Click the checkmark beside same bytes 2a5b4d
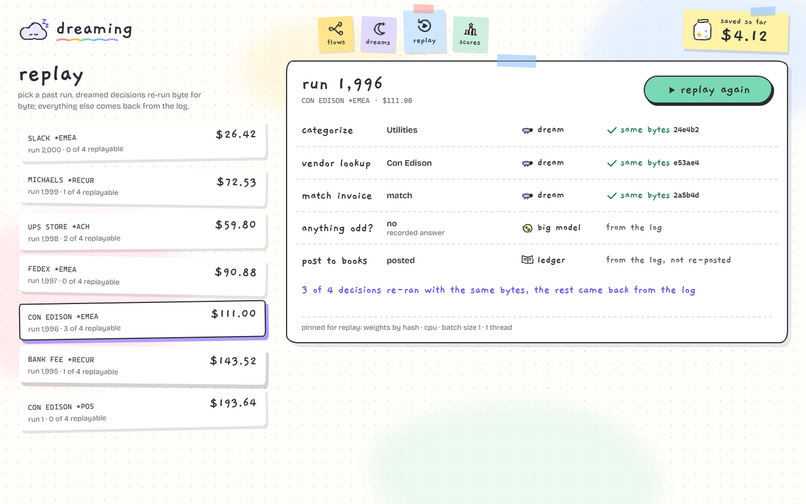 [x=612, y=195]
